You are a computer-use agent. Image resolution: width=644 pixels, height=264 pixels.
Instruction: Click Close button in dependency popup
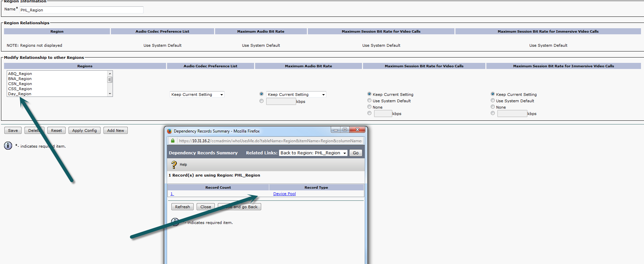point(206,207)
